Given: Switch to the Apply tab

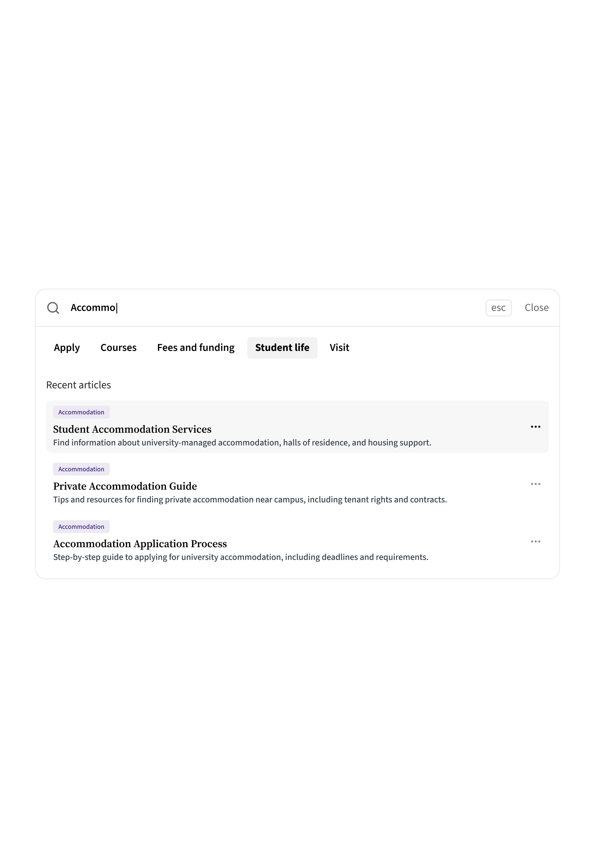Looking at the screenshot, I should [67, 348].
